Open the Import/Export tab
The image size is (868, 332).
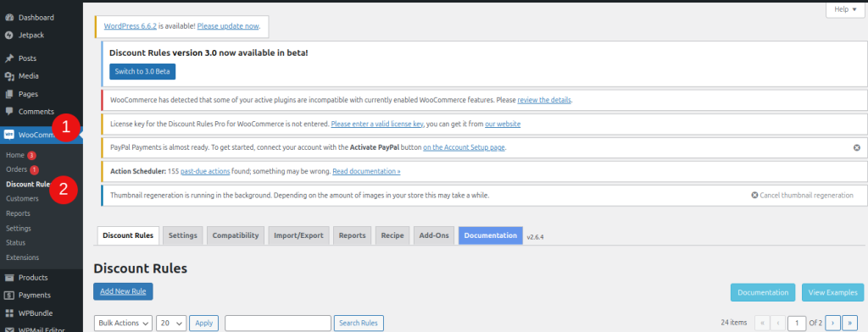(x=298, y=235)
